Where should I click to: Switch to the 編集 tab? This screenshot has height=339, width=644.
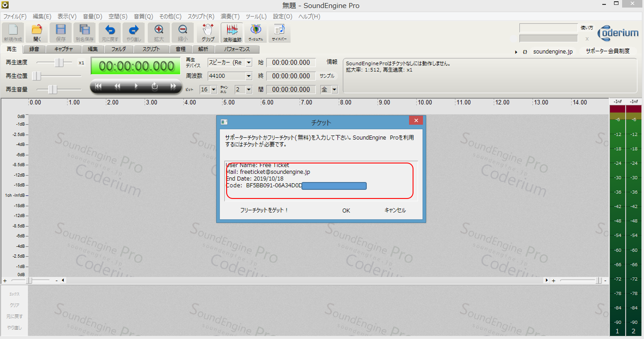[x=93, y=49]
